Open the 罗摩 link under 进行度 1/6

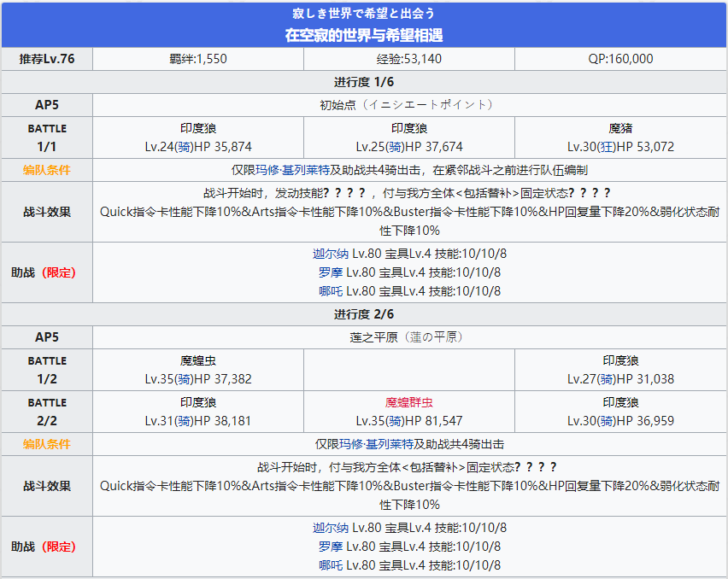tap(331, 272)
